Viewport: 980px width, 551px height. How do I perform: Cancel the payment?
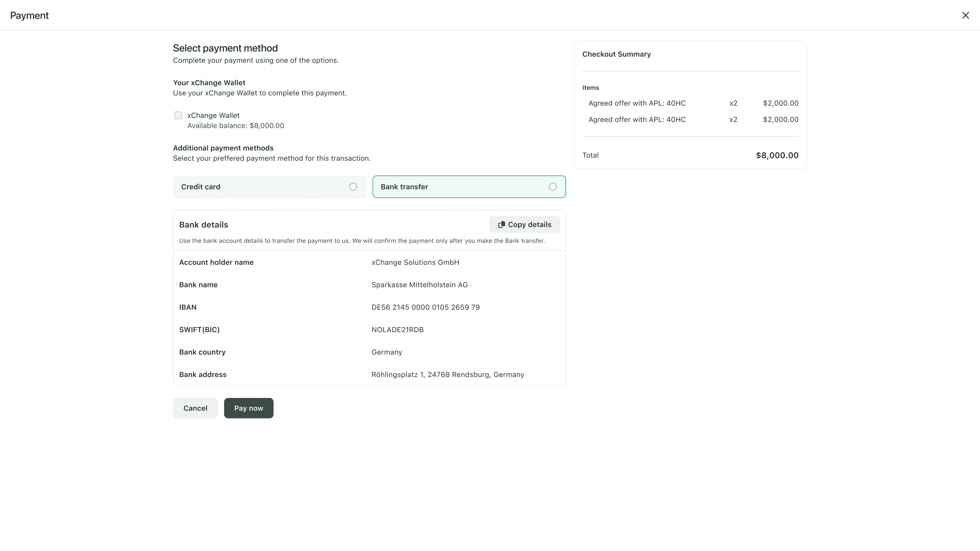(x=195, y=408)
